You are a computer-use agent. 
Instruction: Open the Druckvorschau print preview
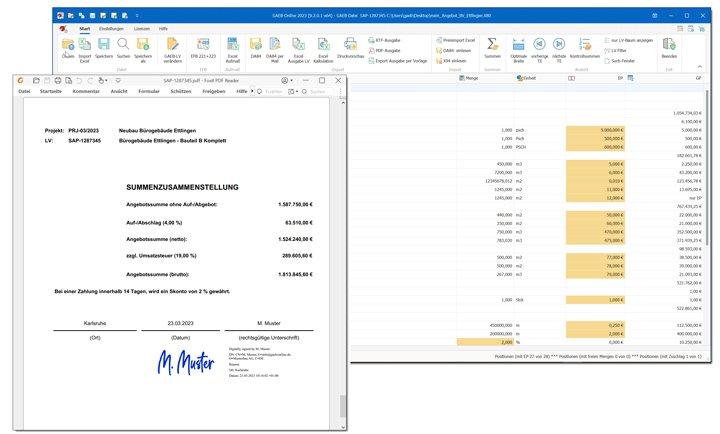352,47
